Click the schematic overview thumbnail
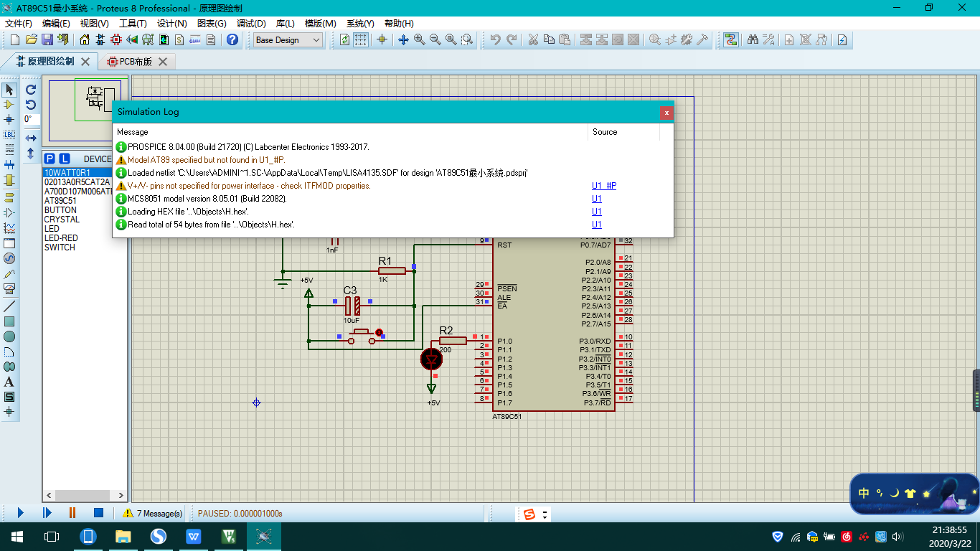Screen dimensions: 980x551 click(x=85, y=110)
